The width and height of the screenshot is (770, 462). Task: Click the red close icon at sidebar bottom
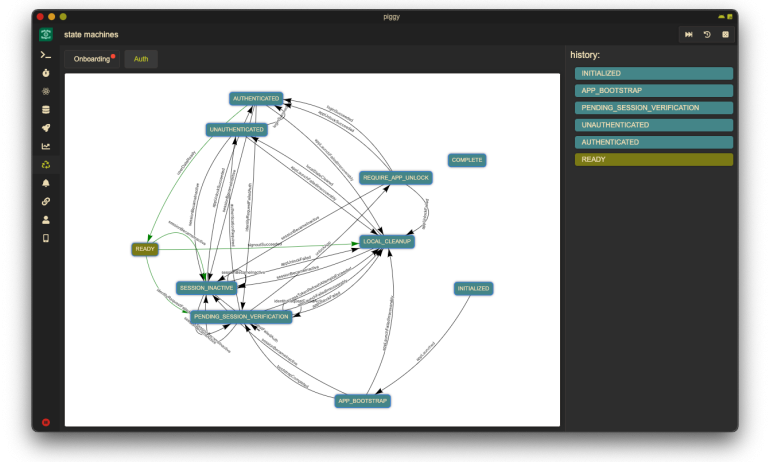click(x=46, y=422)
